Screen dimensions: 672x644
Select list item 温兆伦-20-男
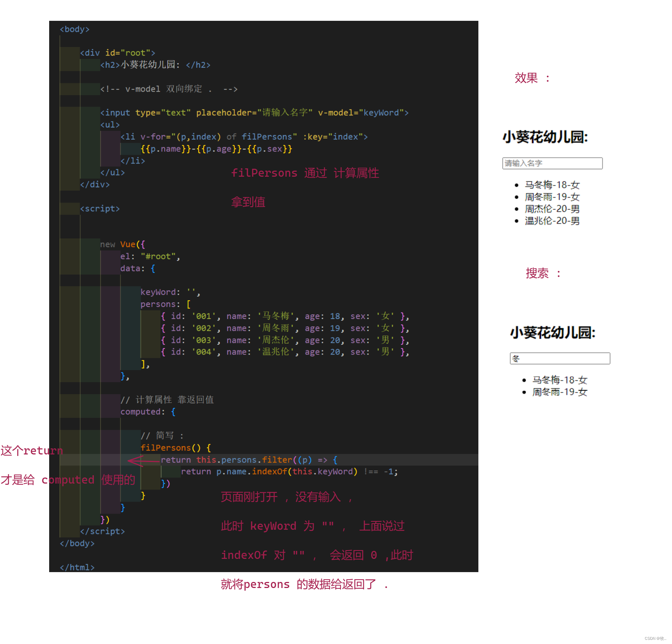[x=552, y=221]
